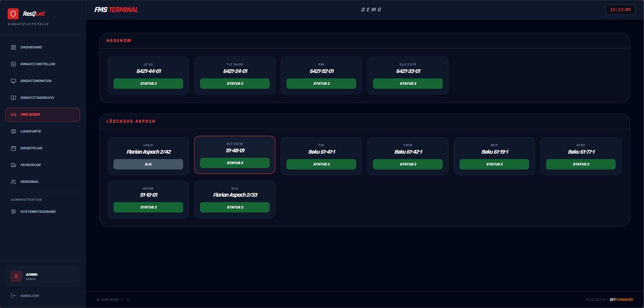Click the Fahrzeuge truck icon
Screen dimensions: 644x308
(13, 165)
